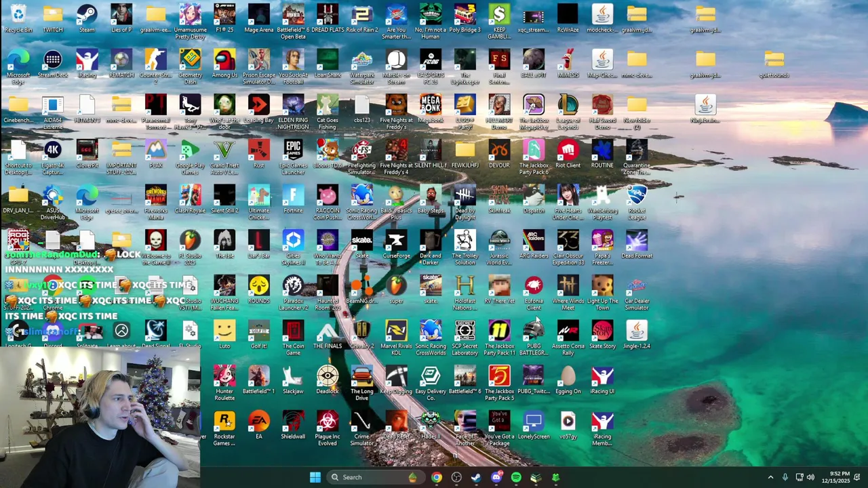Select the SCP Secret Laboratory icon
The image size is (868, 488).
(x=465, y=338)
